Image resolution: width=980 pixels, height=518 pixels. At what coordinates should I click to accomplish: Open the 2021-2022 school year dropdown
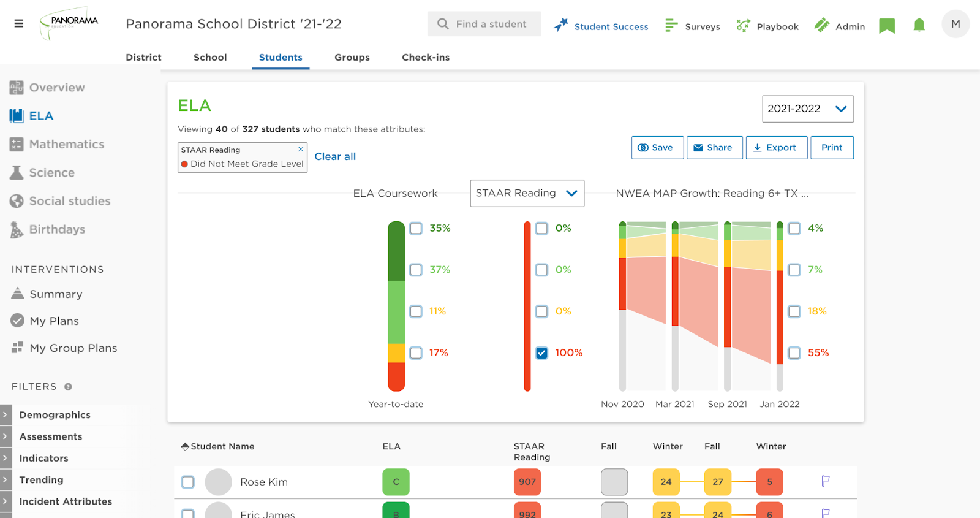808,109
